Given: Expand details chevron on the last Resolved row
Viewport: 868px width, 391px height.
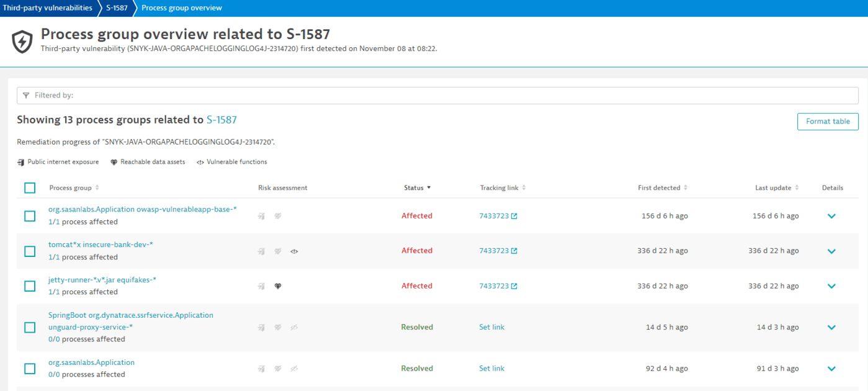Looking at the screenshot, I should click(x=831, y=368).
